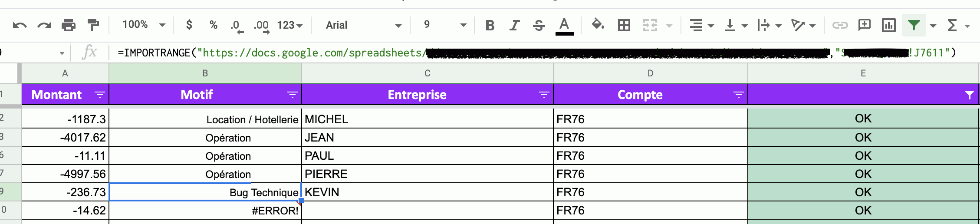Viewport: 980px width, 224px height.
Task: Open the font size 9 dropdown
Action: (445, 25)
